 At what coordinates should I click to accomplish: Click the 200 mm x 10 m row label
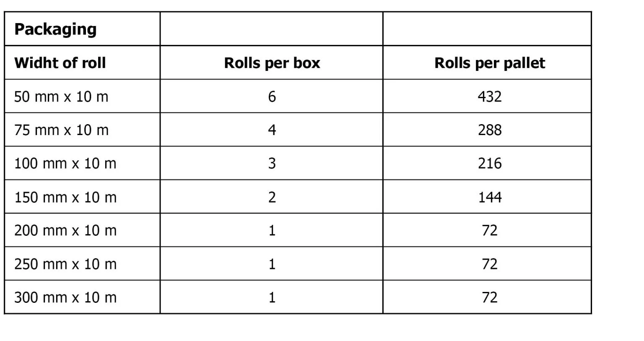click(65, 230)
